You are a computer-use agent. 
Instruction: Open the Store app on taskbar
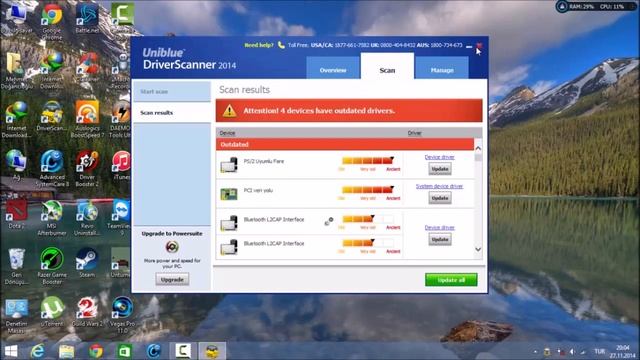click(x=124, y=351)
